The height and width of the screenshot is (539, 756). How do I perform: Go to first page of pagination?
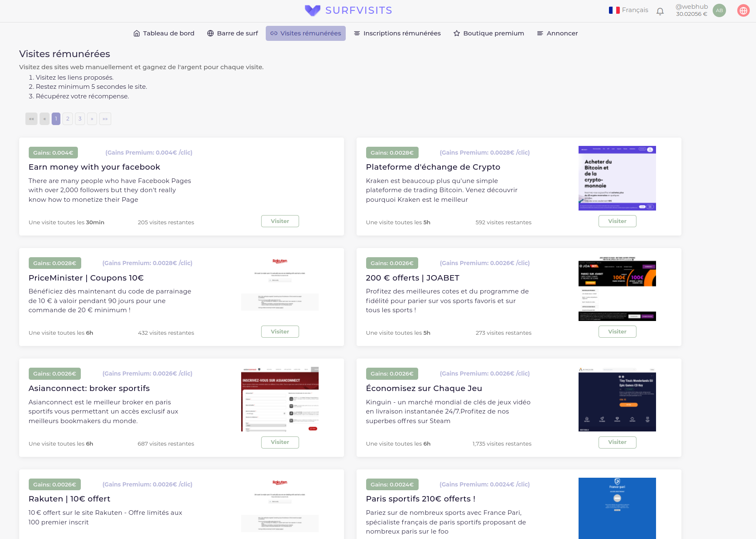click(31, 119)
